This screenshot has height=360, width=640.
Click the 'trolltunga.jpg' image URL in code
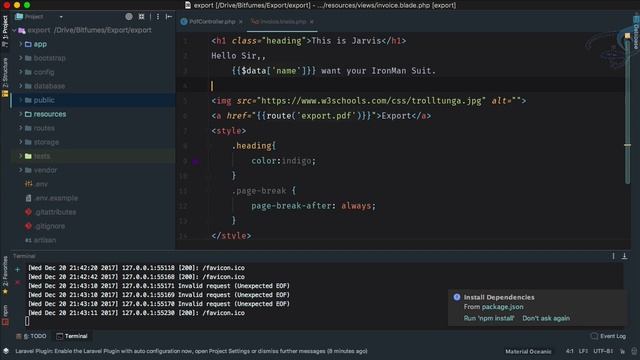(371, 100)
